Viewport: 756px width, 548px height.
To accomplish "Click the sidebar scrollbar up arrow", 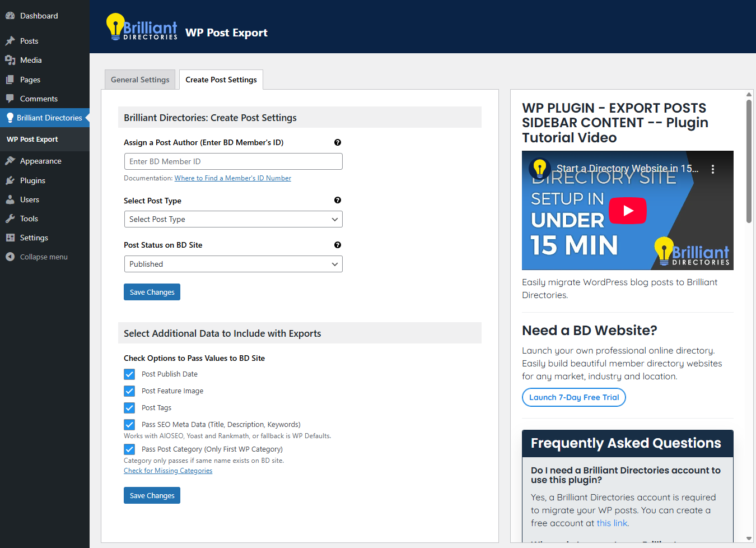I will (x=749, y=94).
